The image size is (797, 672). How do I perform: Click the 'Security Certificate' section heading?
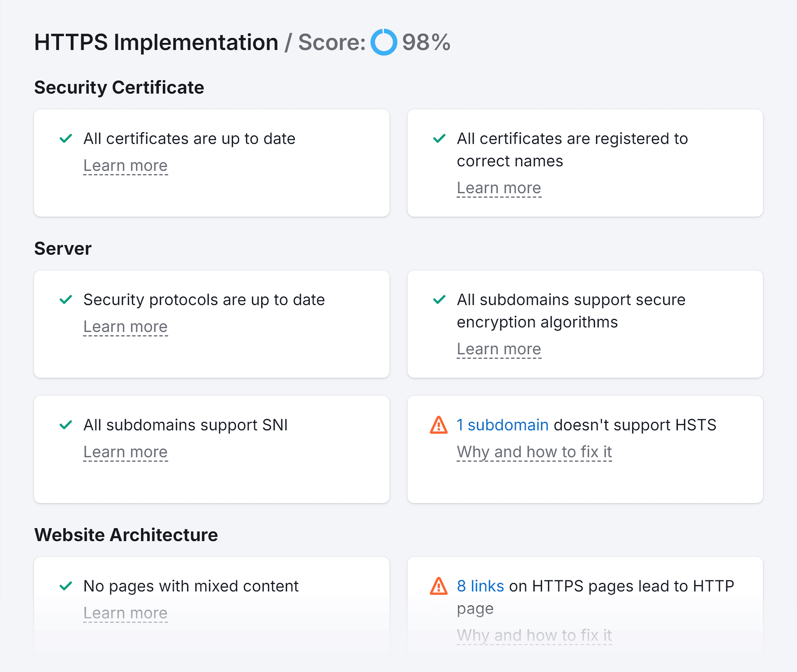(x=119, y=88)
